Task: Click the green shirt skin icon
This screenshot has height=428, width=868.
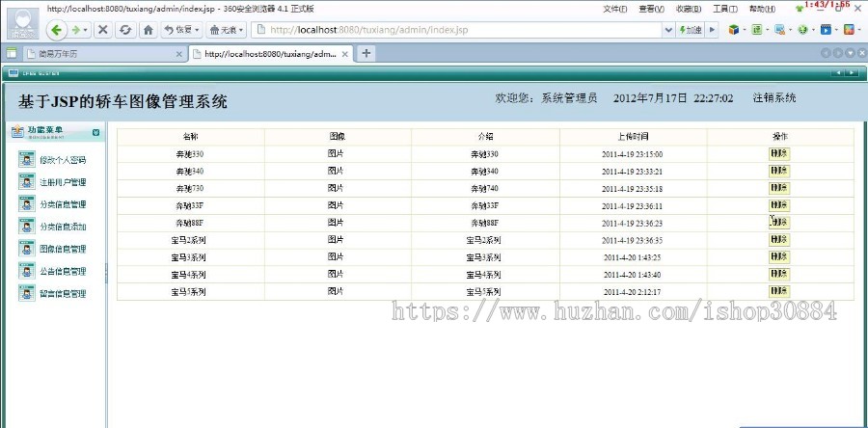Action: (x=799, y=9)
